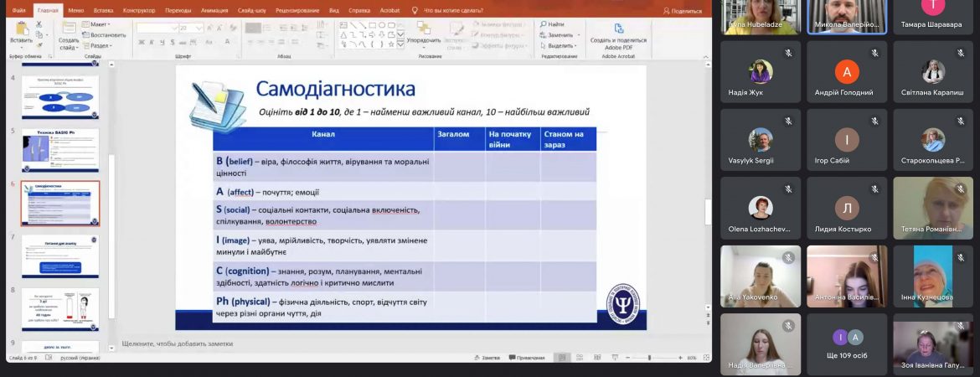Click the Share (Поделиться) button

point(683,11)
